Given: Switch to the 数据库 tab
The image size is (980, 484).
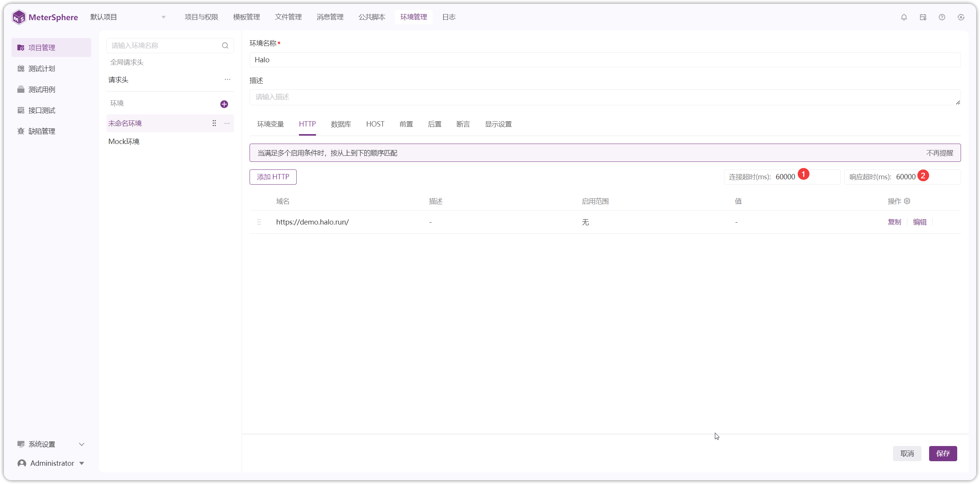Looking at the screenshot, I should [x=341, y=124].
